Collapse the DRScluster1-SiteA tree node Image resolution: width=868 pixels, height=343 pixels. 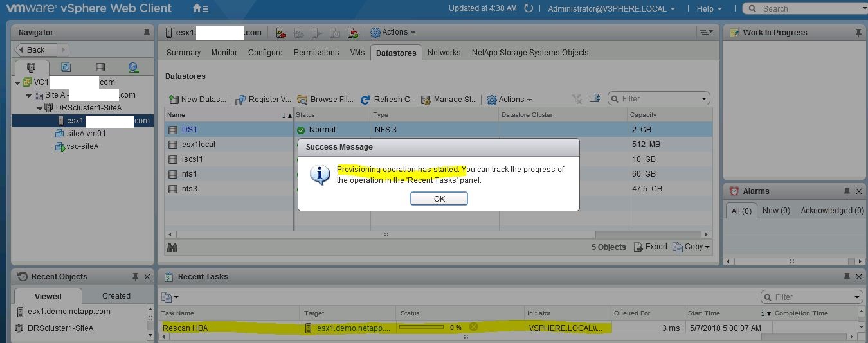click(40, 108)
